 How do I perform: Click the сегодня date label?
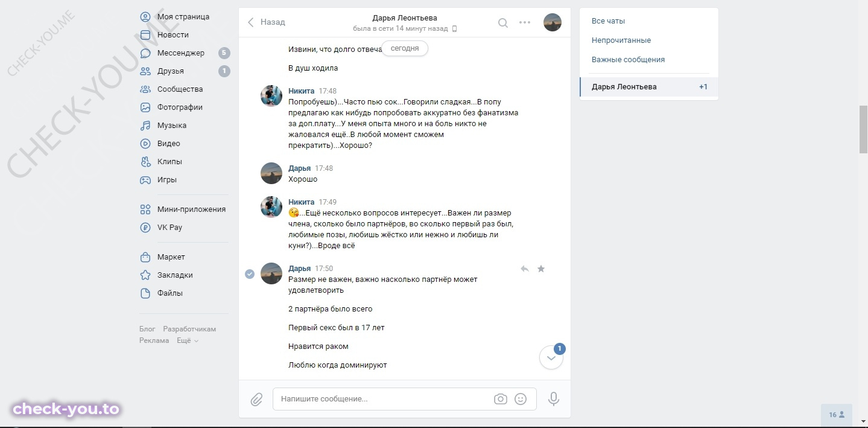(405, 49)
